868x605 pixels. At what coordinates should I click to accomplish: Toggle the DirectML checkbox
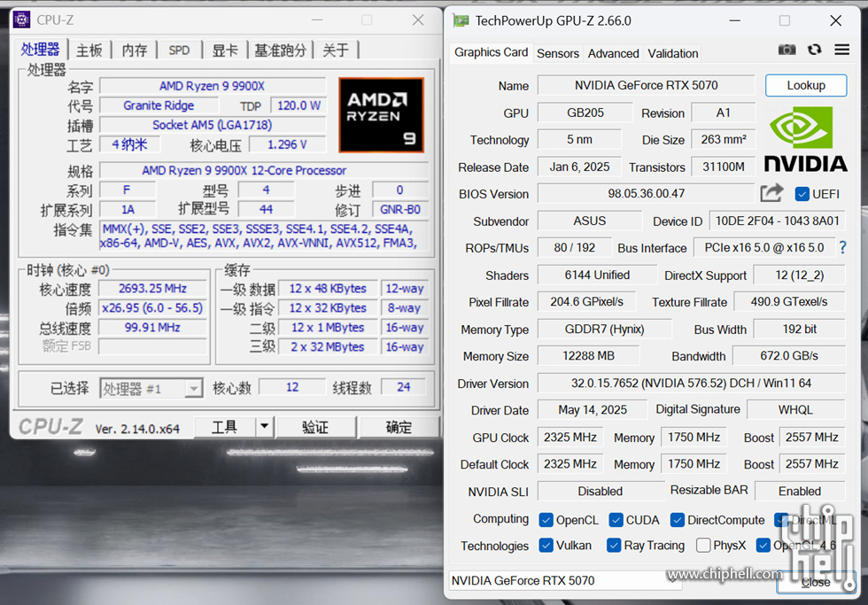coord(781,520)
